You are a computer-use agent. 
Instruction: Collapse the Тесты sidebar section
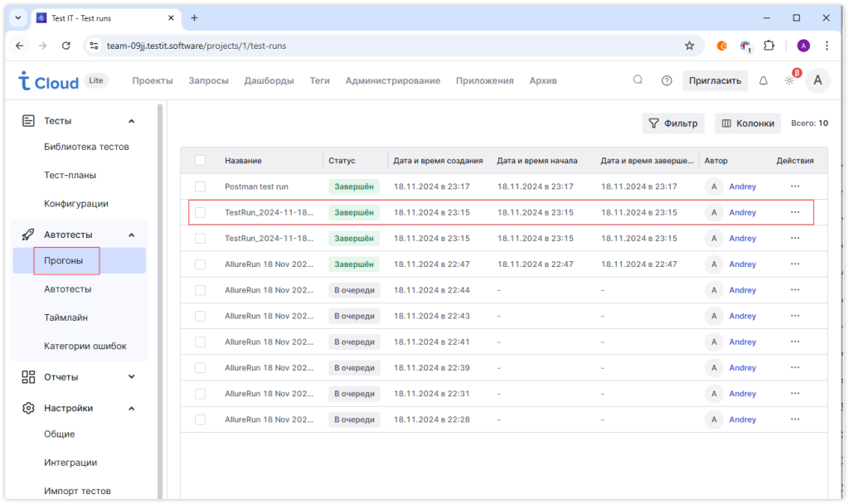coord(131,120)
